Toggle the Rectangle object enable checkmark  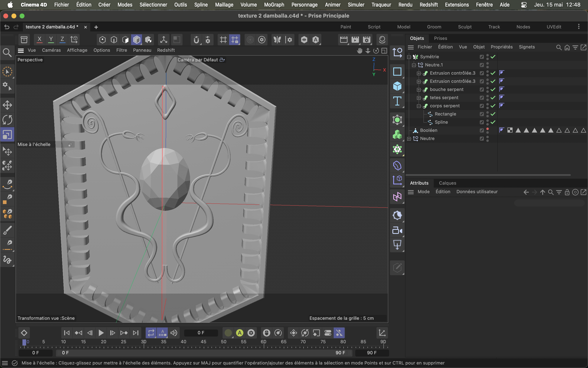pos(493,114)
